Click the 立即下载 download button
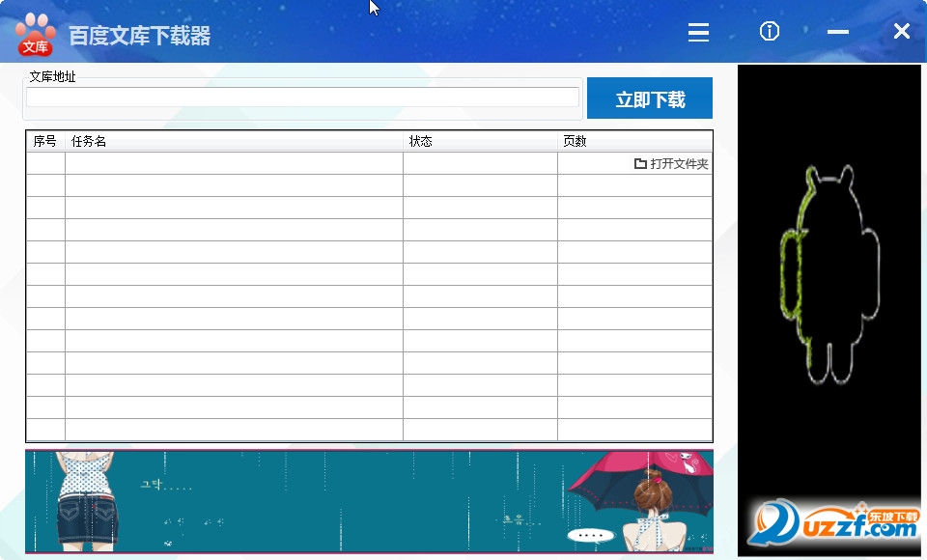Screen dimensions: 927x560 [x=650, y=98]
